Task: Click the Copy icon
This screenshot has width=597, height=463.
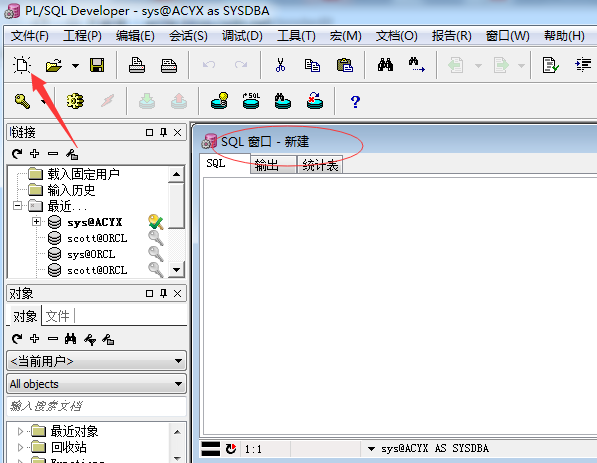Action: (x=312, y=65)
